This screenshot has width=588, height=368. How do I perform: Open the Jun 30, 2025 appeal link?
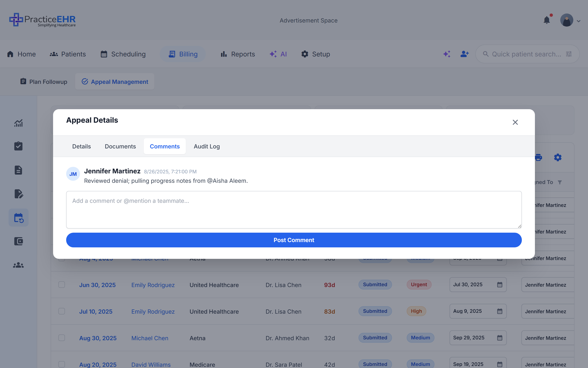tap(97, 285)
